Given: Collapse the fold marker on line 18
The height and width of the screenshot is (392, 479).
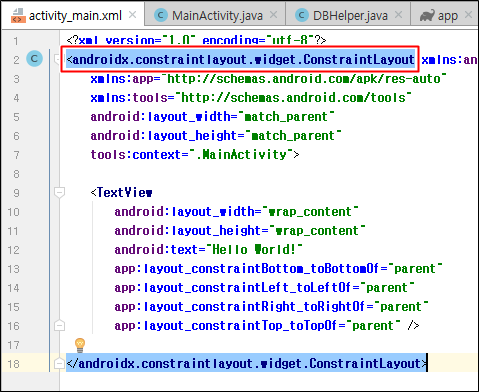Looking at the screenshot, I should [x=59, y=363].
